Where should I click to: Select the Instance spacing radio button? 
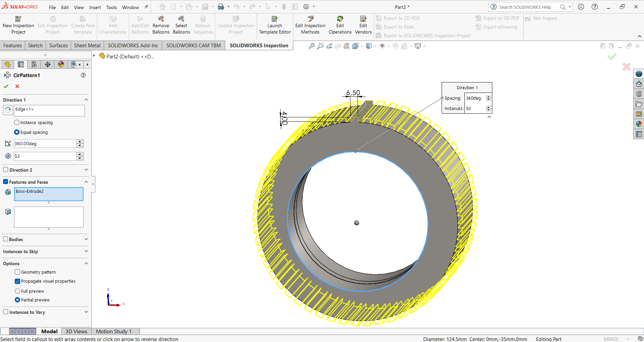pos(17,123)
